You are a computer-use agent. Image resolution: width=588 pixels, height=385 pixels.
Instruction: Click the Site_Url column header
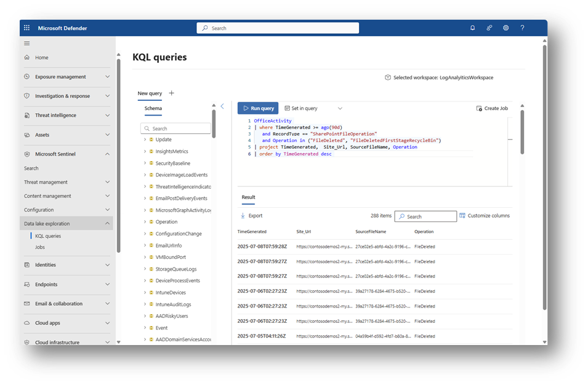point(304,232)
